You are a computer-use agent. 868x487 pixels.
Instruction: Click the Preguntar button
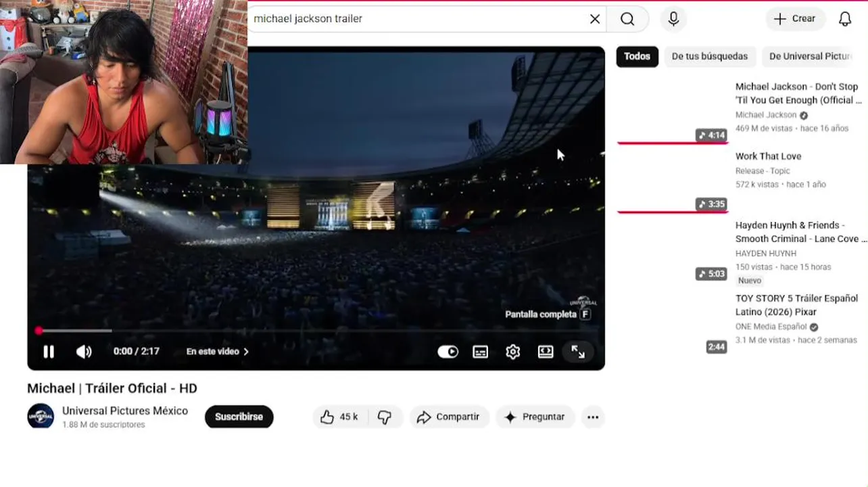pos(535,417)
